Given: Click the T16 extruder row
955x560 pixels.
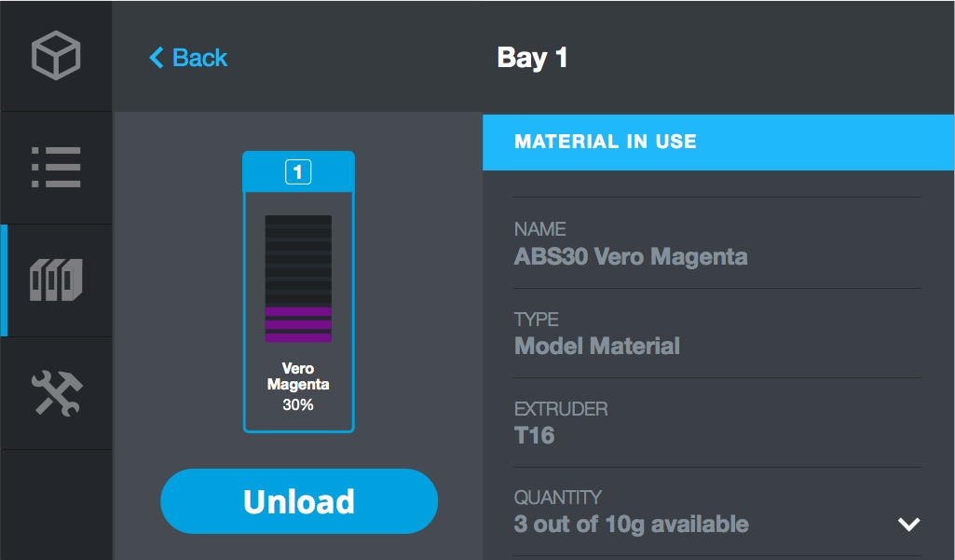Looking at the screenshot, I should [x=717, y=423].
